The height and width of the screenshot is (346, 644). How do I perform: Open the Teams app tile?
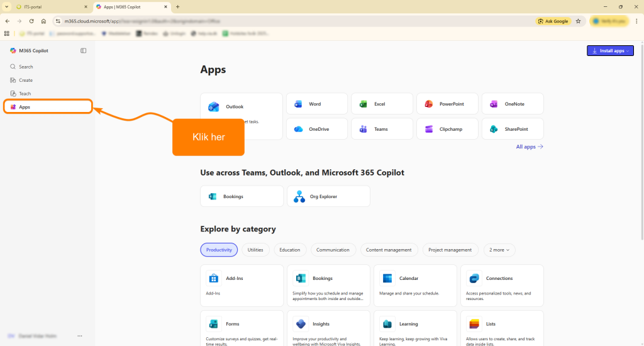pos(382,129)
